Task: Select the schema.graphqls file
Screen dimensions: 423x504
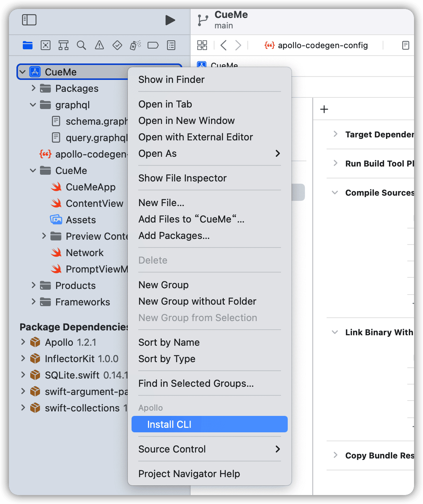Action: pos(89,121)
